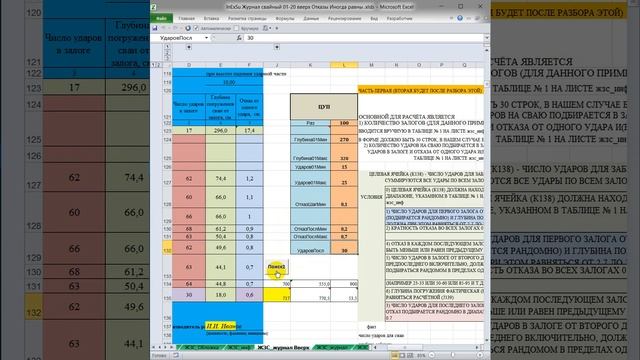The image size is (640, 360).
Task: Switch to Page Layout view icon
Action: click(x=402, y=356)
